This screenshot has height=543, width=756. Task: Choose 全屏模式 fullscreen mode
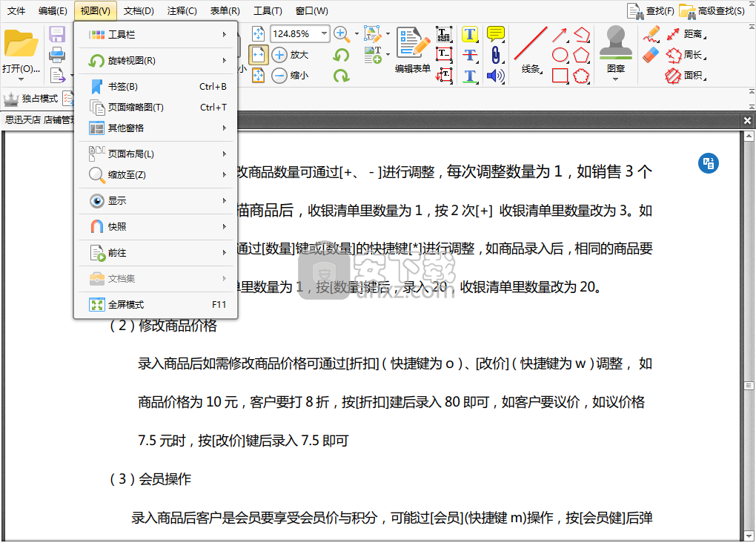click(x=156, y=305)
